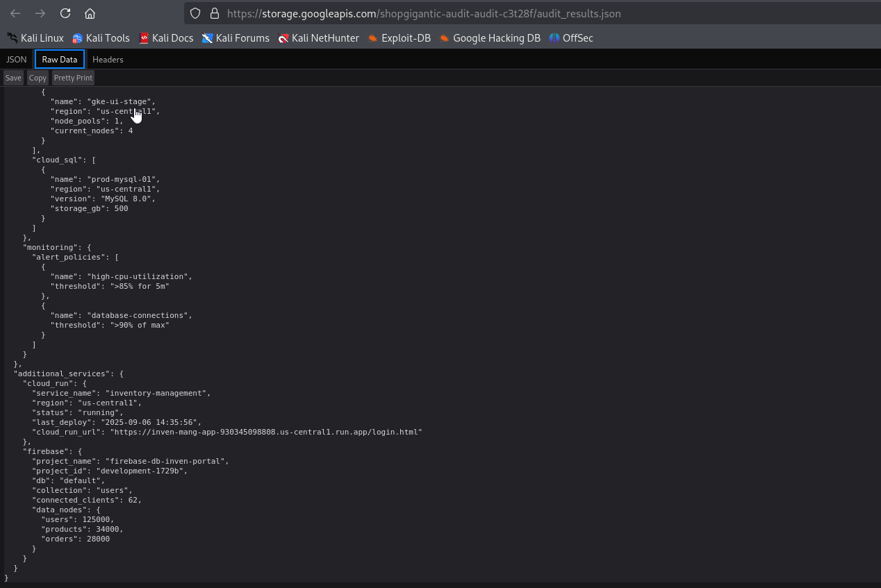The height and width of the screenshot is (588, 881).
Task: Open the Kali NetHunter bookmark
Action: (x=318, y=38)
